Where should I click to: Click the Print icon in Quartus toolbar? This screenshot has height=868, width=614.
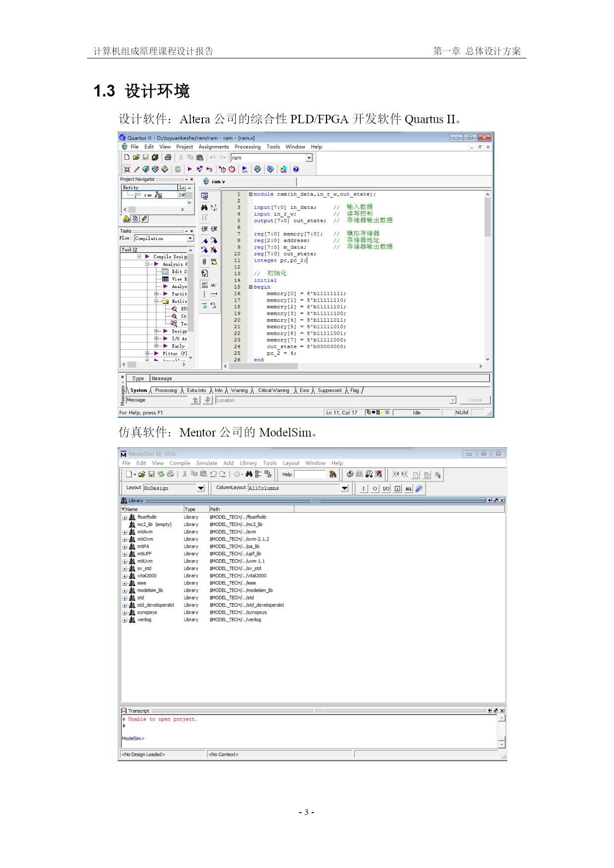click(x=168, y=157)
